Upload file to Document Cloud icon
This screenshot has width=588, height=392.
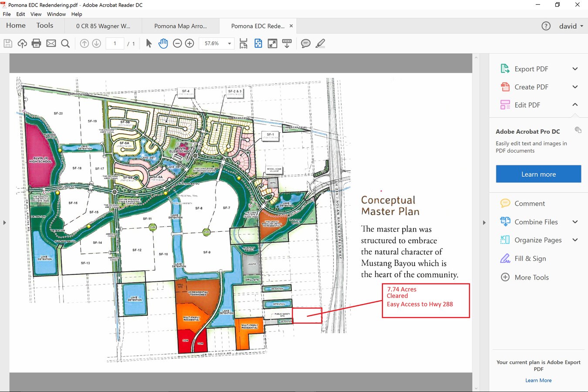click(x=22, y=43)
